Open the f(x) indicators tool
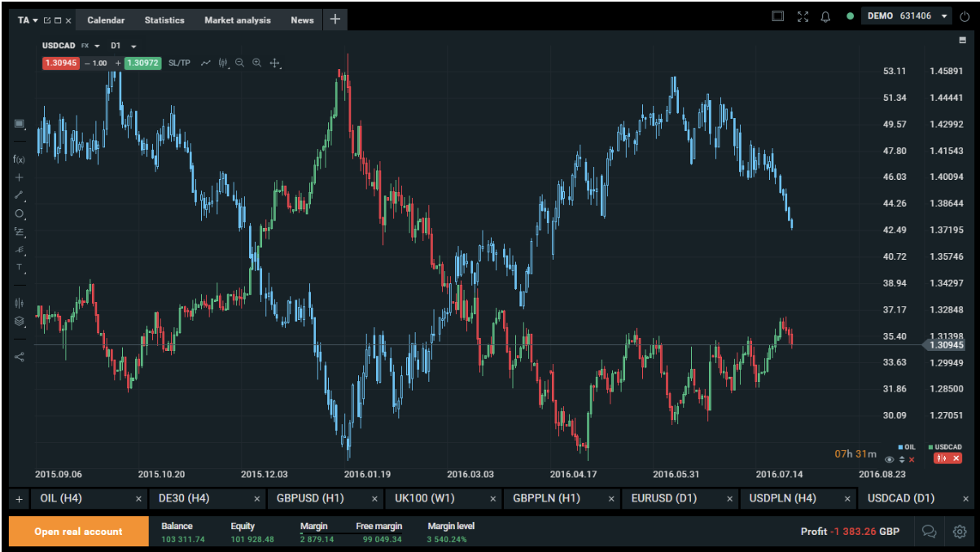This screenshot has height=552, width=980. [x=20, y=160]
